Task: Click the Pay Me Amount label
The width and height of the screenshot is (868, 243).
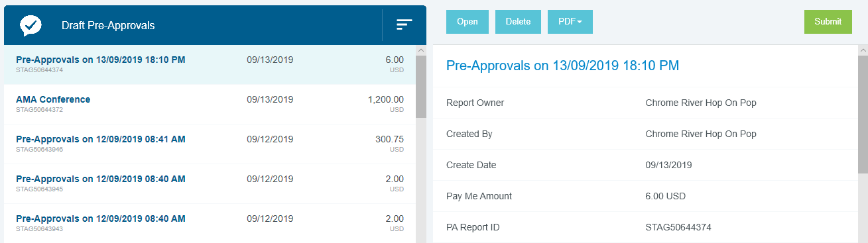Action: point(479,196)
